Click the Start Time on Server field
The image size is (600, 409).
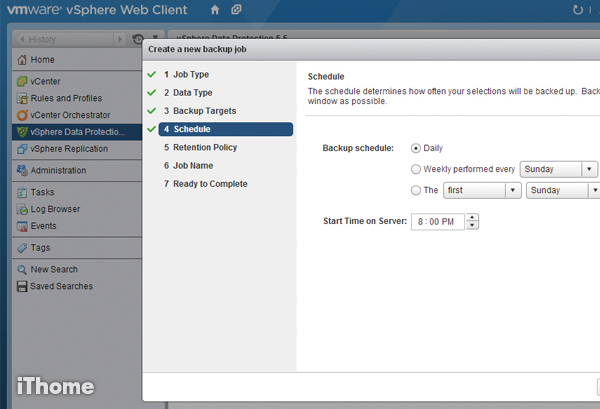tap(437, 222)
